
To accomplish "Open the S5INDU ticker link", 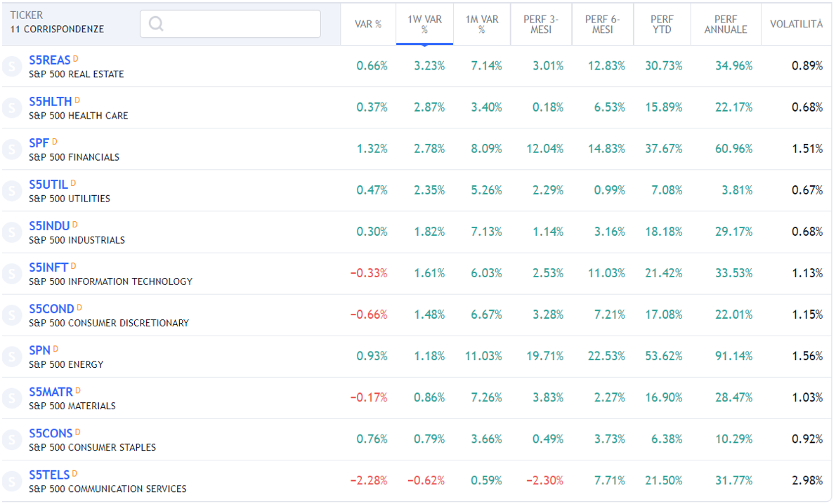I will coord(49,225).
